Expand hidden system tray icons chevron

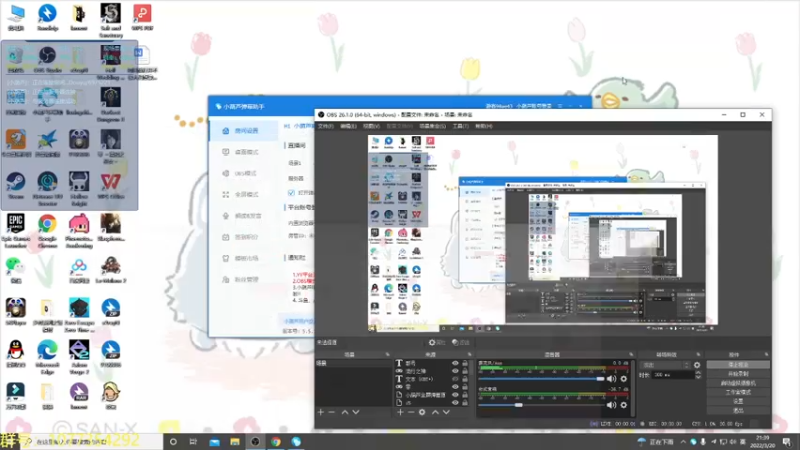pos(683,442)
